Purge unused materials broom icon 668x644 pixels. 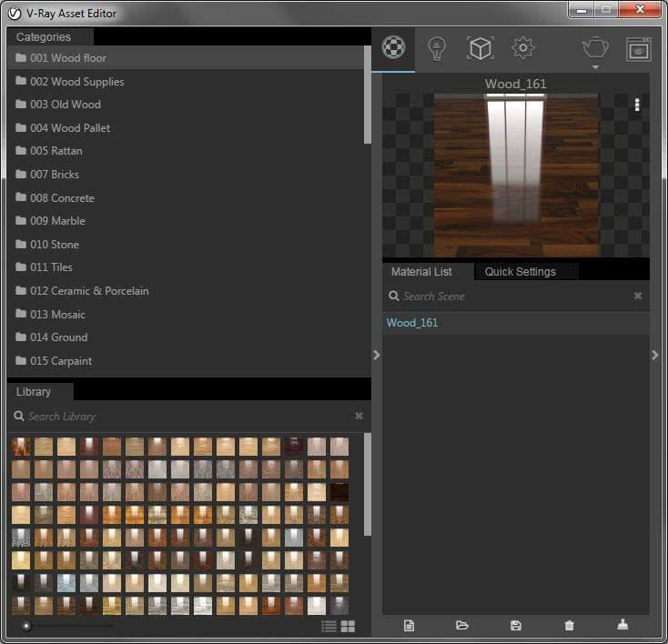click(622, 625)
